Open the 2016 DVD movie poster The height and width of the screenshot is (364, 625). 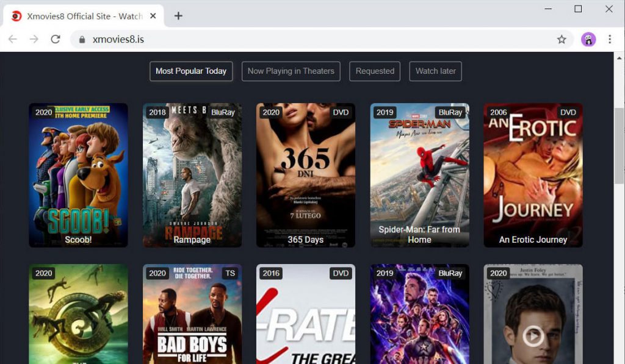pyautogui.click(x=306, y=314)
